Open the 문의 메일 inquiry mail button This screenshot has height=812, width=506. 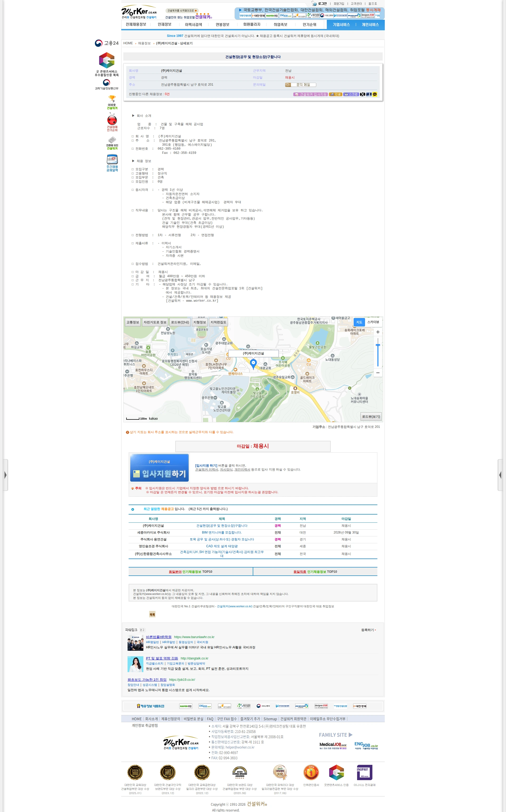300,85
